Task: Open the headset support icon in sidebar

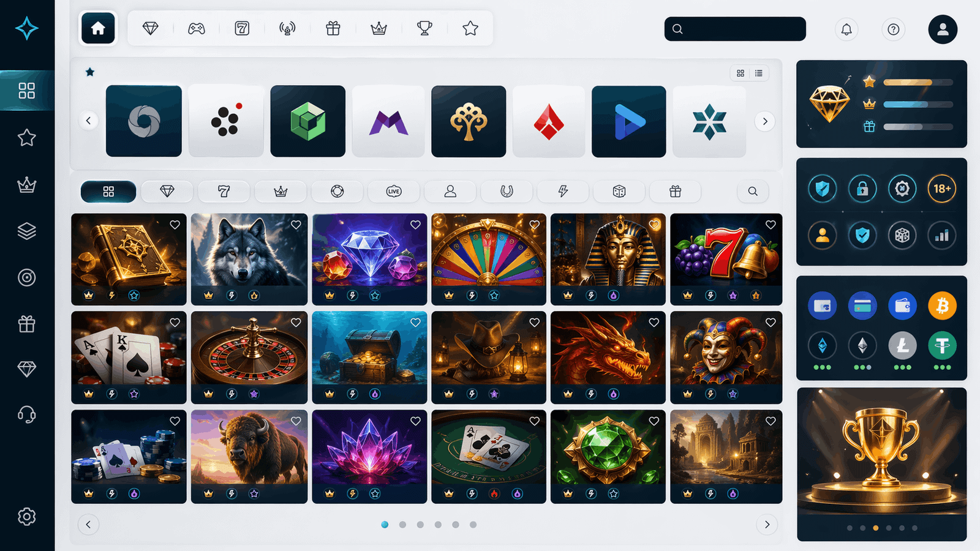Action: [26, 415]
